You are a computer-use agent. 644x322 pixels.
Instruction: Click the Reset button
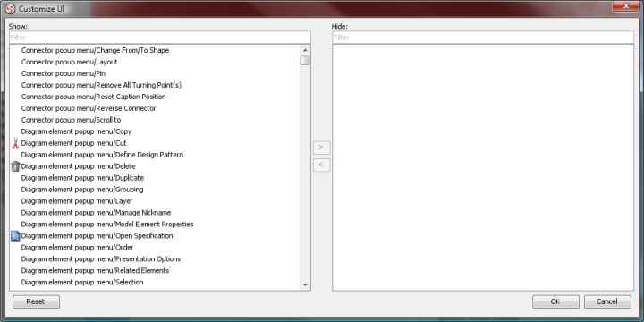tap(36, 301)
